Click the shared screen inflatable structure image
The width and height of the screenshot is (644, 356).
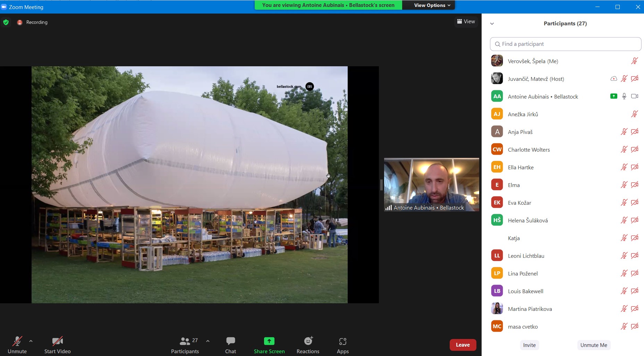tap(189, 185)
